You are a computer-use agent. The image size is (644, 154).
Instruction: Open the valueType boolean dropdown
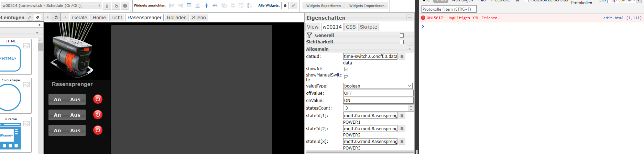coord(378,86)
